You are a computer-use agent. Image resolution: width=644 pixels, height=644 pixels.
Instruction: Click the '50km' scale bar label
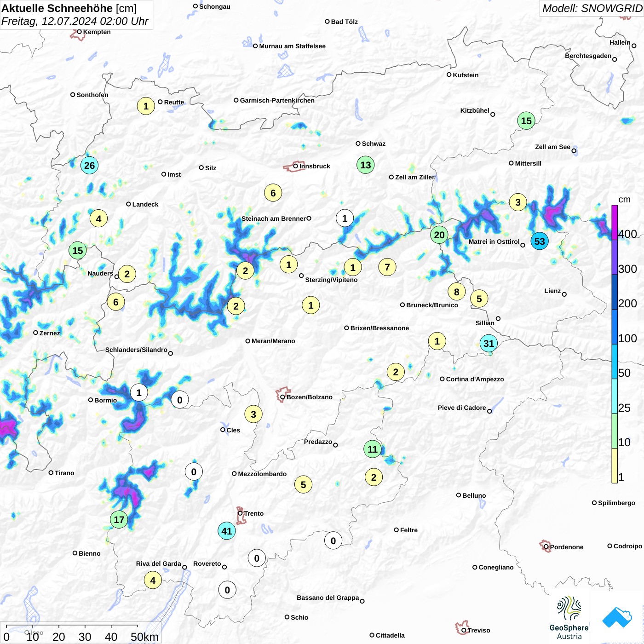pyautogui.click(x=144, y=637)
